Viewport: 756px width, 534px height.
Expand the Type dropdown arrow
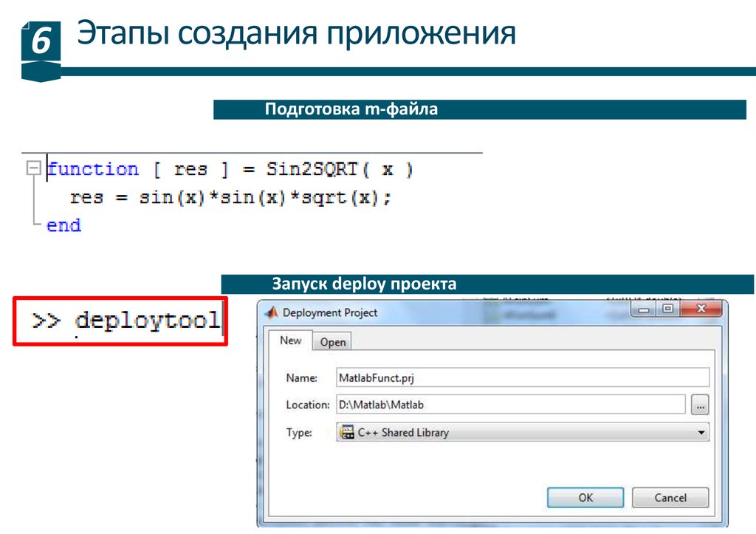click(701, 433)
